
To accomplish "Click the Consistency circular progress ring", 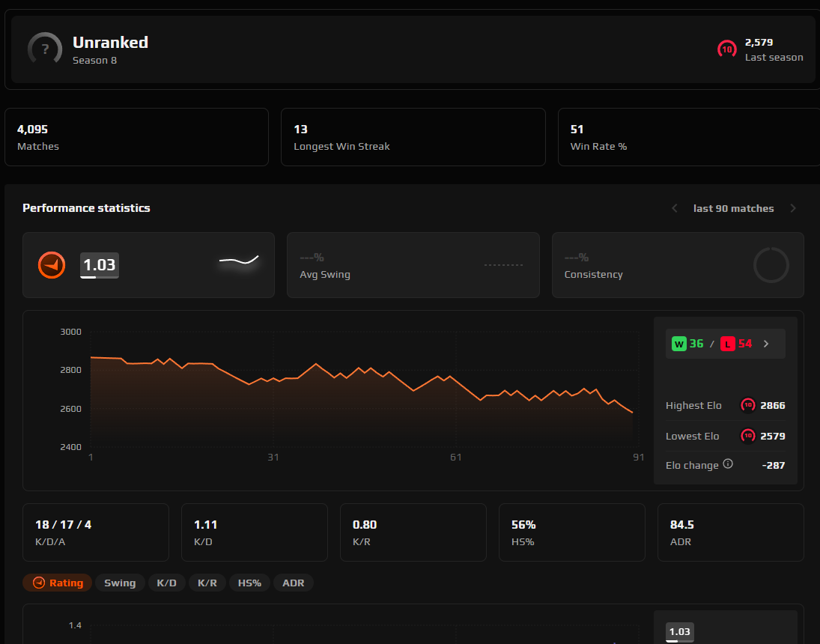I will (x=771, y=265).
